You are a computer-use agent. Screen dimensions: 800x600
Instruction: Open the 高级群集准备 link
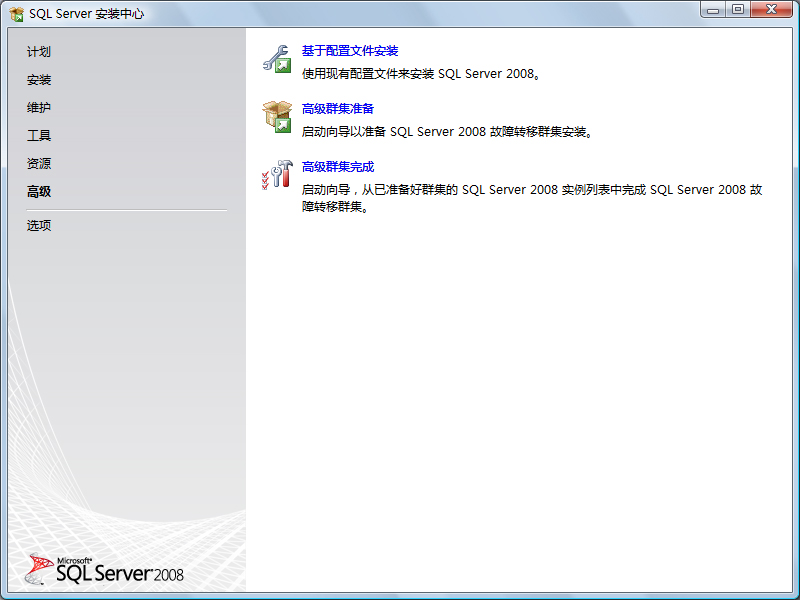click(338, 109)
